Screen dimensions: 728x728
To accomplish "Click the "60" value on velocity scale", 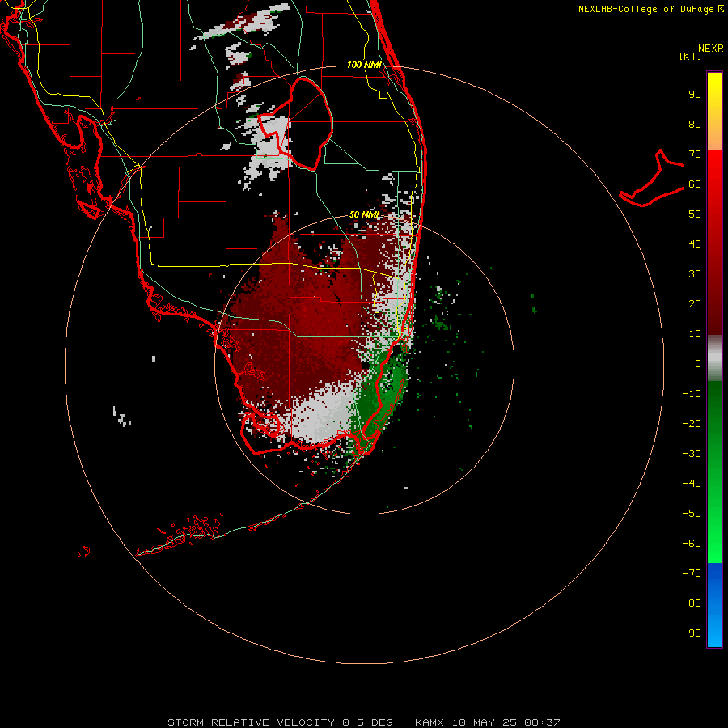I will [695, 184].
